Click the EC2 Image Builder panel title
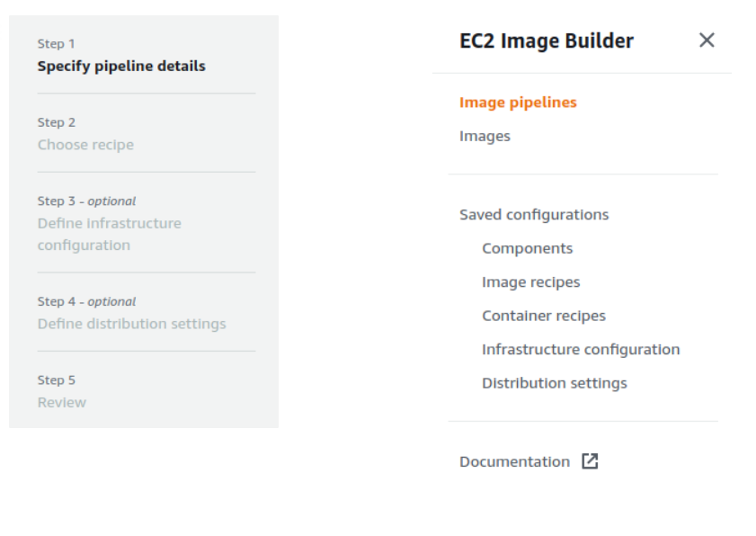Image resolution: width=756 pixels, height=536 pixels. coord(546,40)
